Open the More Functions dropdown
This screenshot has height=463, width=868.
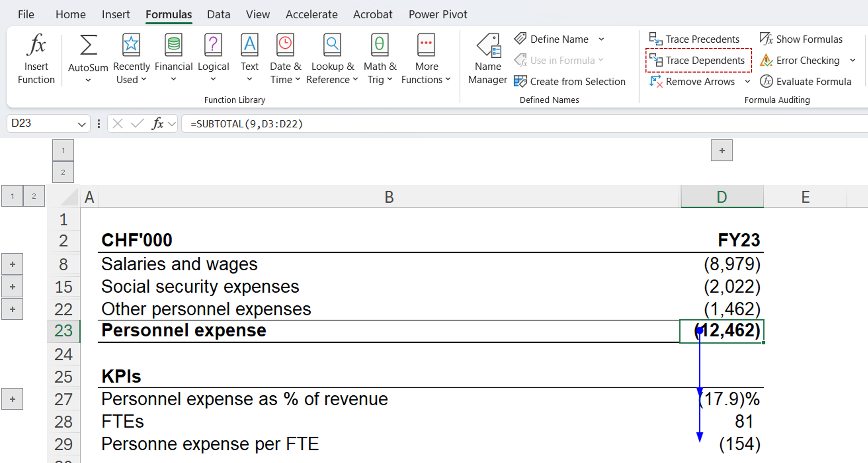pos(426,57)
